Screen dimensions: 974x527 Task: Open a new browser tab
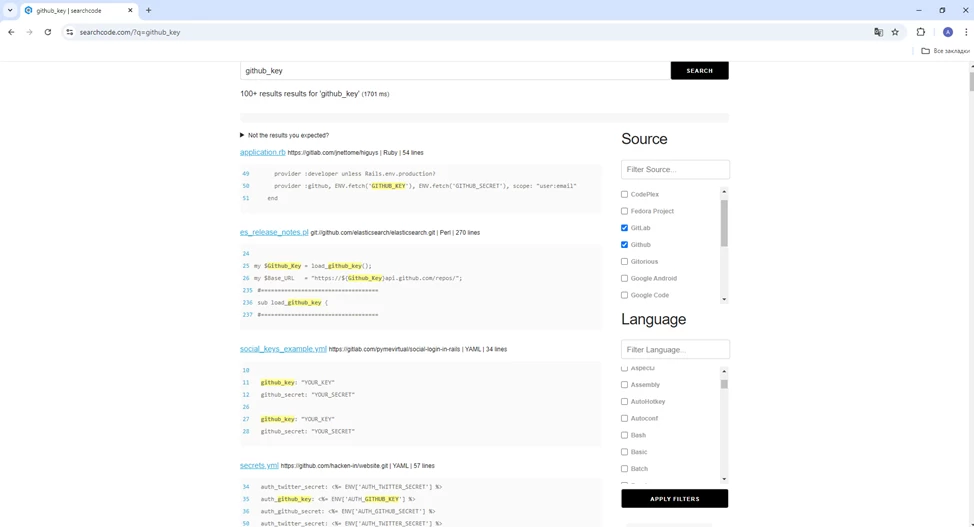coord(149,10)
